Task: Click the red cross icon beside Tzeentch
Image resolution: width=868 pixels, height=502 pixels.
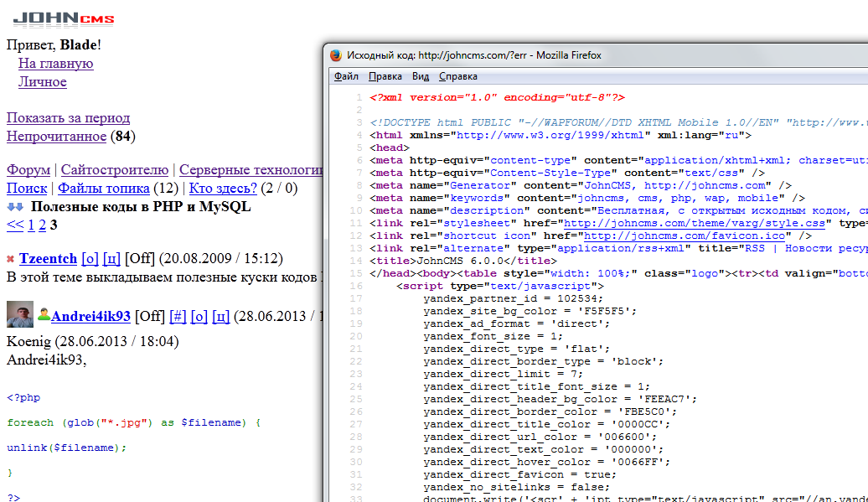Action: [11, 260]
